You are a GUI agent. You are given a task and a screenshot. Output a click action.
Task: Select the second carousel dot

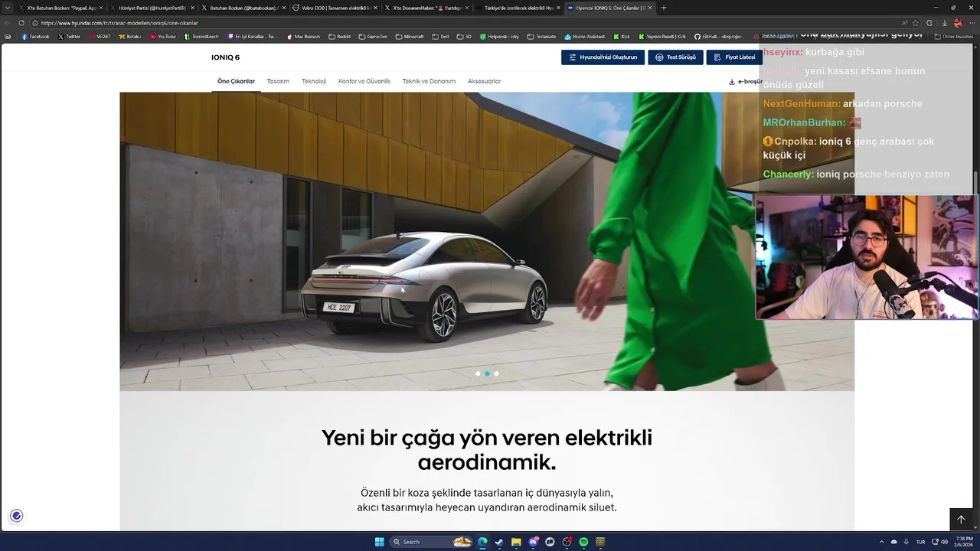click(487, 373)
